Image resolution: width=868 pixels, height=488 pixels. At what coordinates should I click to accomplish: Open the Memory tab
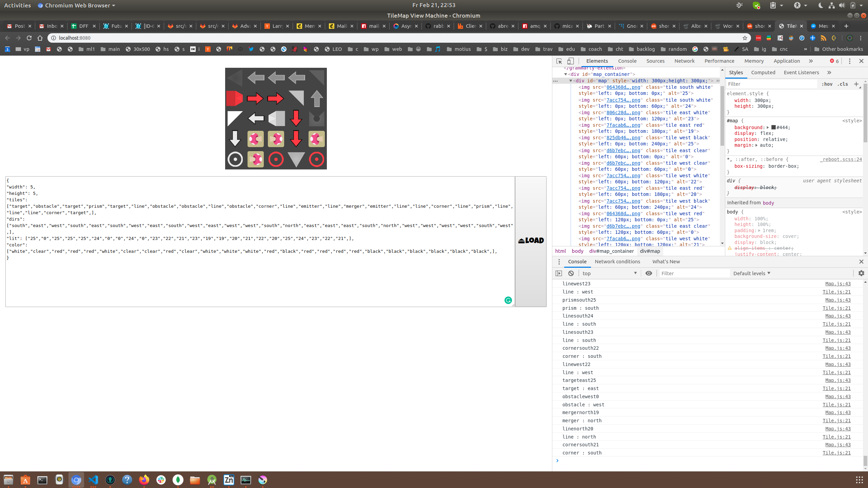pos(754,61)
